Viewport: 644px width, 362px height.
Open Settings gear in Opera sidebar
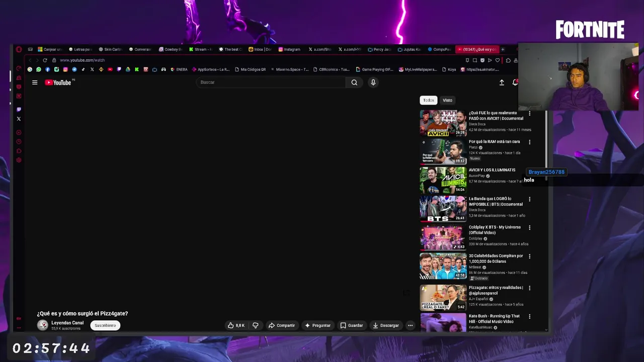[19, 160]
